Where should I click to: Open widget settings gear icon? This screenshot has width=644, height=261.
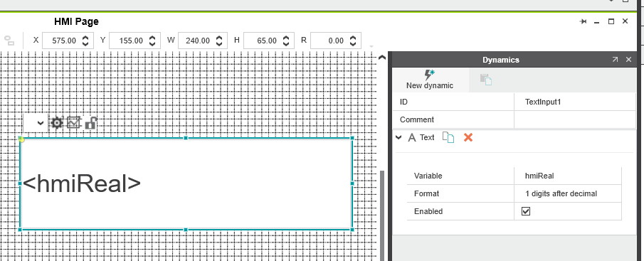pyautogui.click(x=56, y=123)
